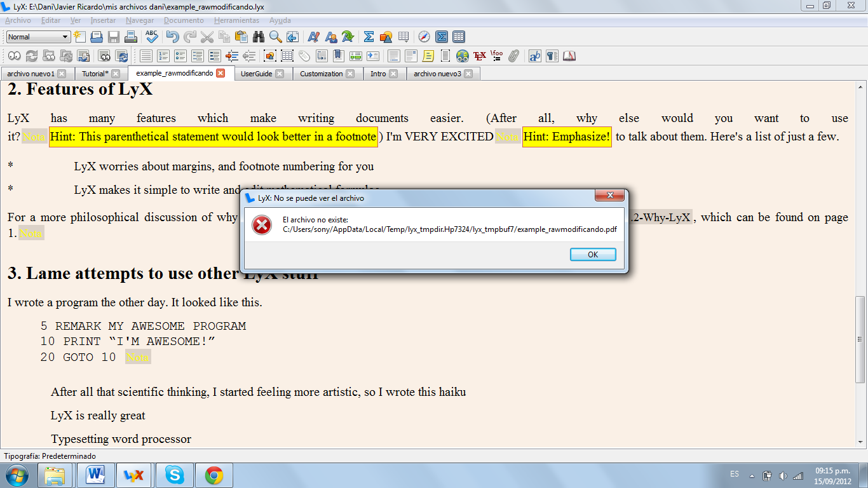Open Google Chrome from the taskbar
868x488 pixels.
214,475
